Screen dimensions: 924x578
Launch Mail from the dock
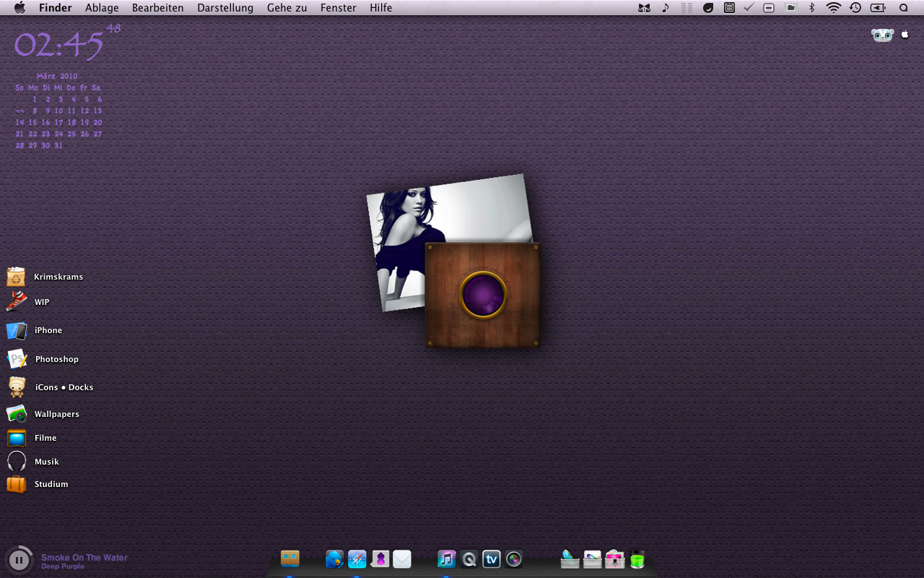pyautogui.click(x=402, y=558)
